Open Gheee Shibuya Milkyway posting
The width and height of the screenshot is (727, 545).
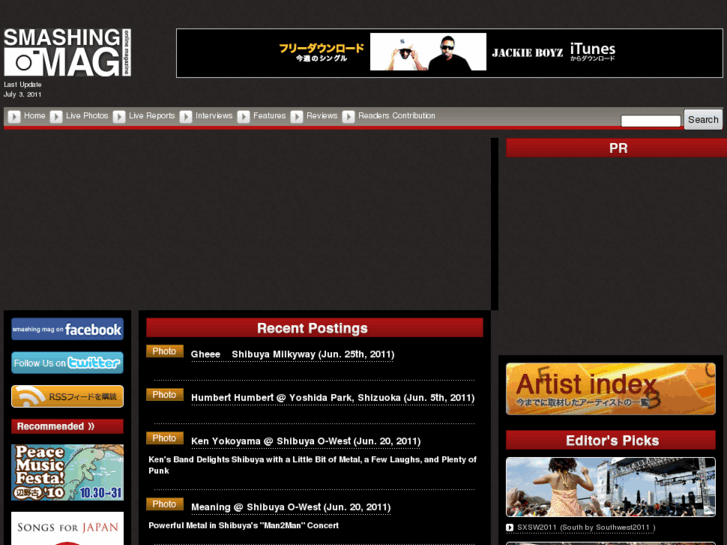[x=293, y=354]
